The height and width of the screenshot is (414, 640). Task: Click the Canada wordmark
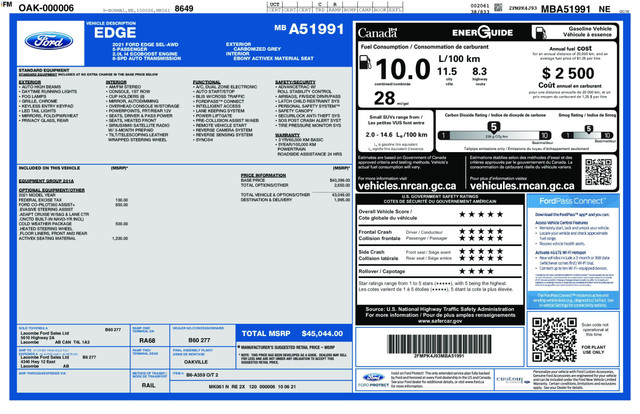pos(378,33)
